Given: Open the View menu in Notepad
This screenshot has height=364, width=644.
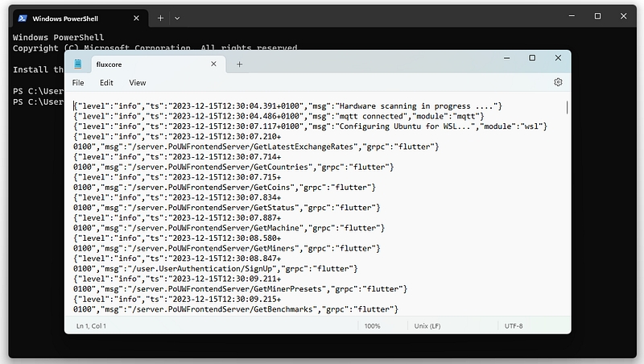Looking at the screenshot, I should (x=138, y=82).
